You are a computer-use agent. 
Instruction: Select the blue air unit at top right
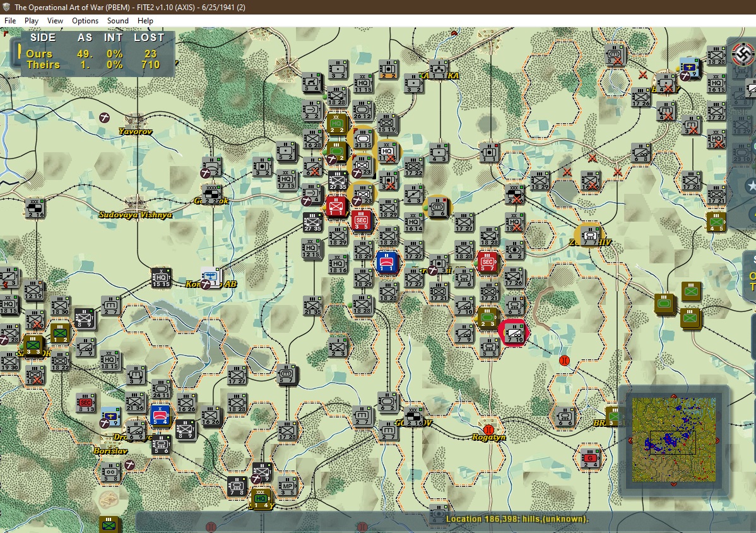pyautogui.click(x=690, y=68)
